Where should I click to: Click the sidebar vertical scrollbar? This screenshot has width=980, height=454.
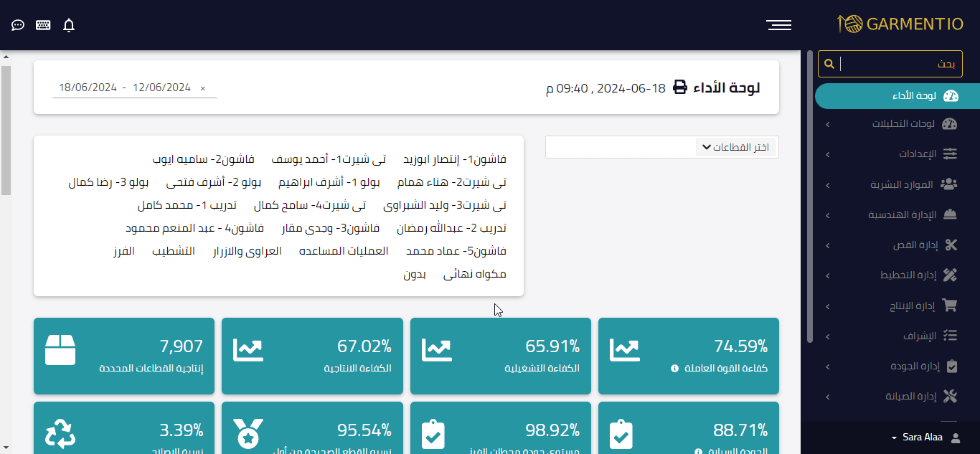point(810,196)
